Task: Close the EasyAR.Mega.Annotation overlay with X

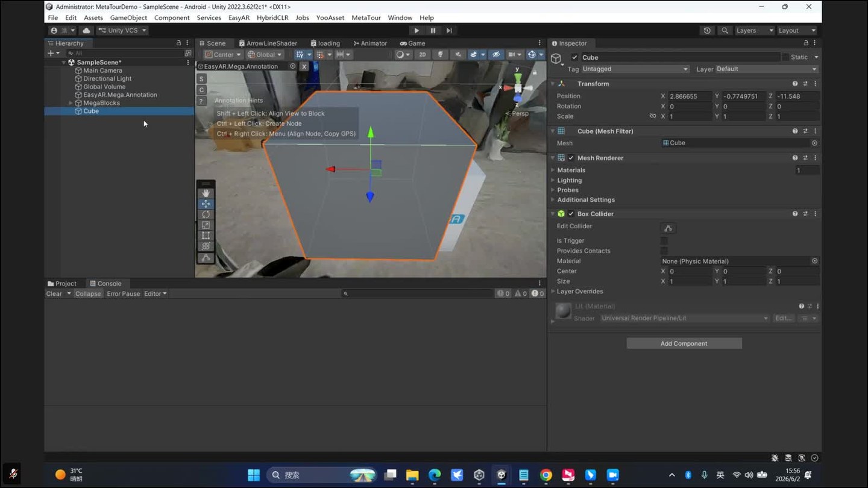Action: click(304, 66)
